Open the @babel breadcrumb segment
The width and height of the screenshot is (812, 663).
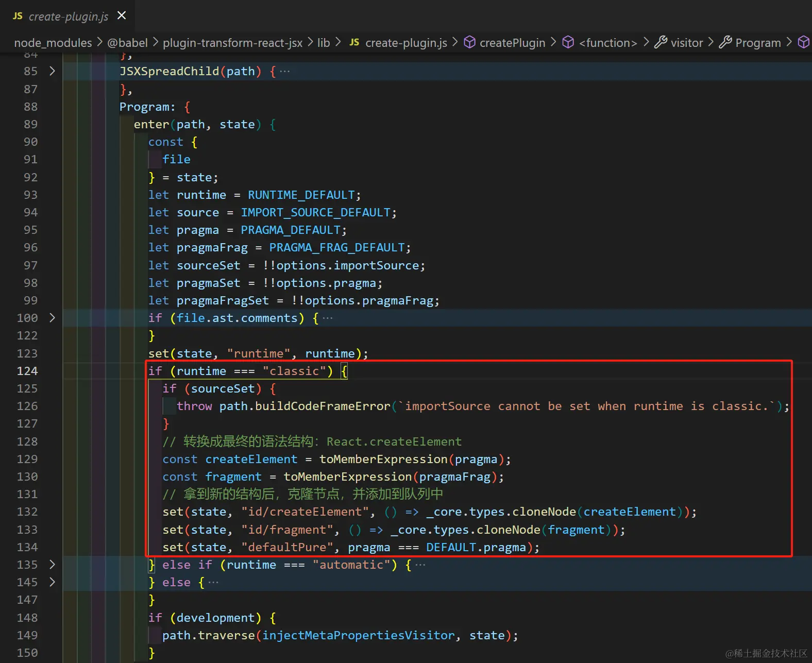tap(127, 43)
